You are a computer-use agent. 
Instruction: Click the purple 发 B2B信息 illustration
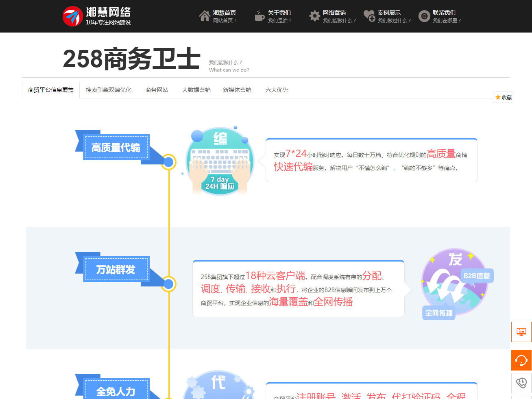tap(457, 284)
